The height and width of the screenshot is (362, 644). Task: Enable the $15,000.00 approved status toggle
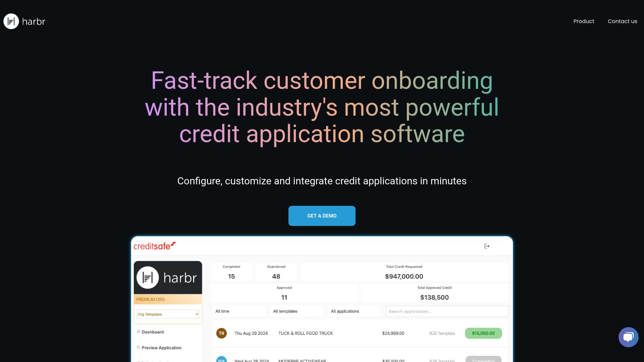point(483,333)
